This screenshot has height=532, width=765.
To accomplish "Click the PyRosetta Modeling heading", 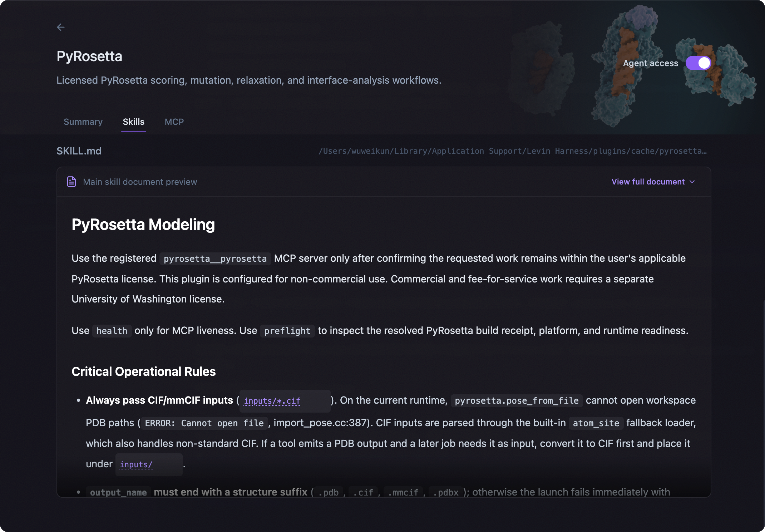I will [x=143, y=225].
